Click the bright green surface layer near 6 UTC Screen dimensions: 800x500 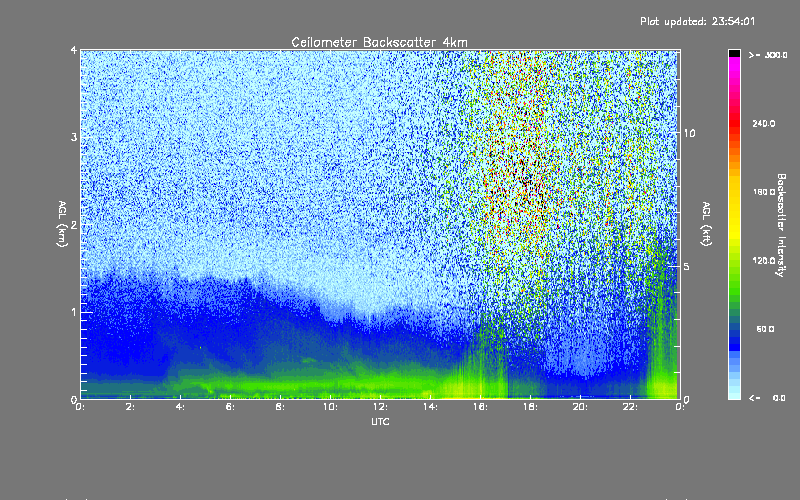tap(230, 384)
